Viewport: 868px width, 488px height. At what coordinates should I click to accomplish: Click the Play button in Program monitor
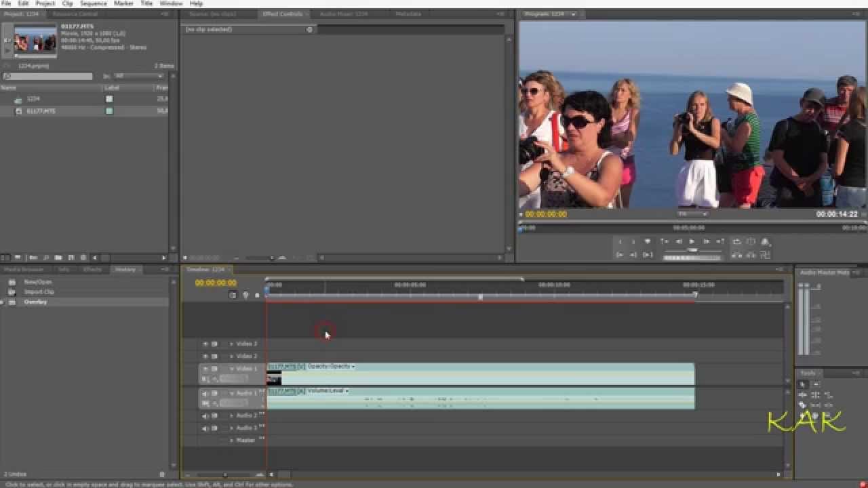[692, 241]
